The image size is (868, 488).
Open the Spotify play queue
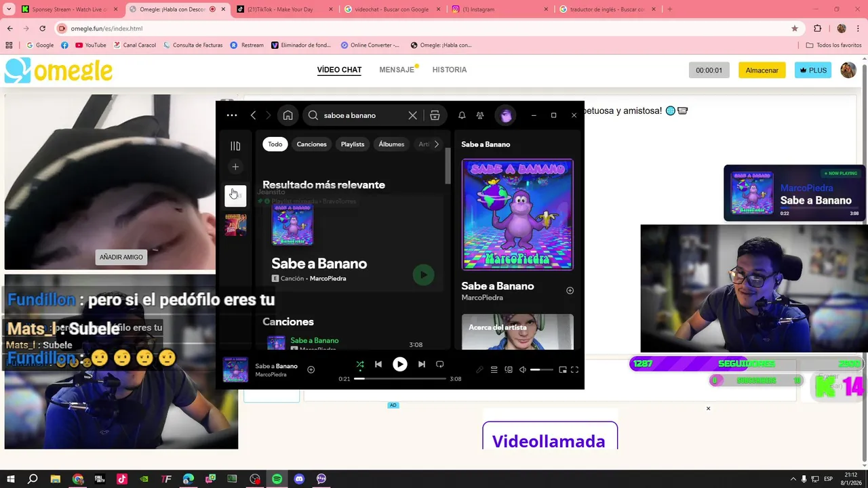(x=494, y=369)
